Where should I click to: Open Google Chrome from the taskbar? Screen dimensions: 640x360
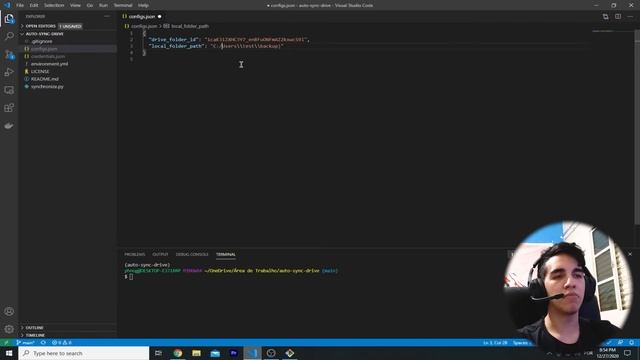(178, 353)
